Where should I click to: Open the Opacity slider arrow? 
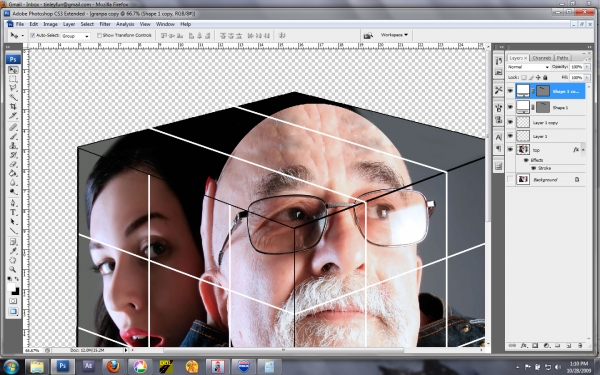coord(587,67)
